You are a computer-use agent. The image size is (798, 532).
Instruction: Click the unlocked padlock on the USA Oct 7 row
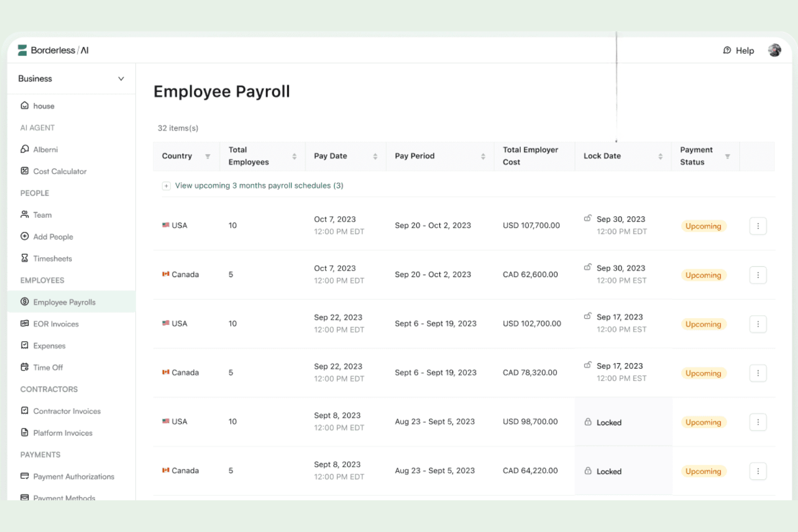click(587, 218)
